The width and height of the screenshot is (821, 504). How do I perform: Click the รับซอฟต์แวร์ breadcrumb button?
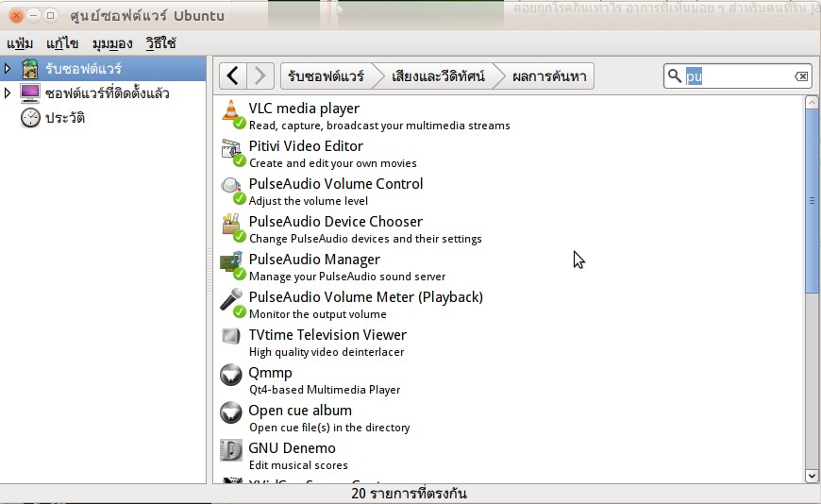(x=327, y=76)
